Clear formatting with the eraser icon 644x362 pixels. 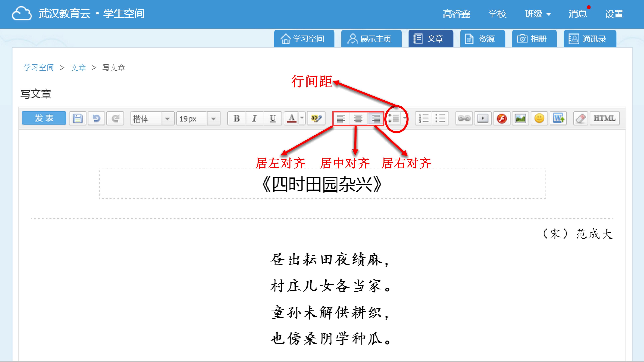click(x=580, y=118)
